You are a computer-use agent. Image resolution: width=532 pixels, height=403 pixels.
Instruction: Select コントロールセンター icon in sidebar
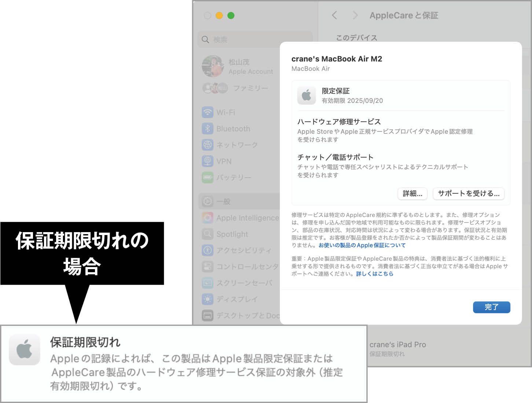point(208,267)
